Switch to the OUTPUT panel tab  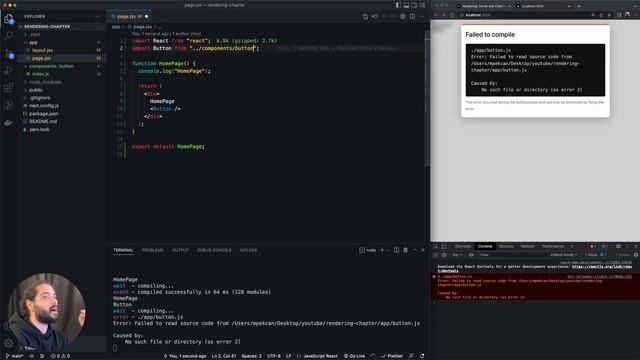point(180,250)
